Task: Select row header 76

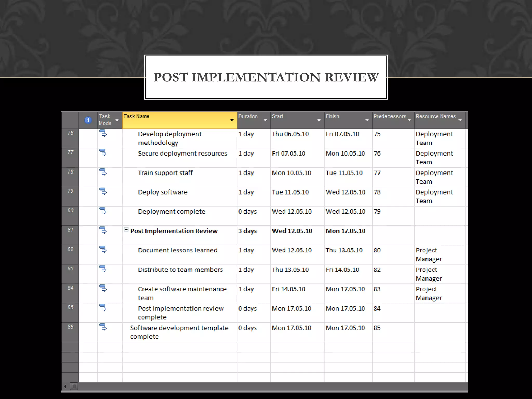Action: 70,138
